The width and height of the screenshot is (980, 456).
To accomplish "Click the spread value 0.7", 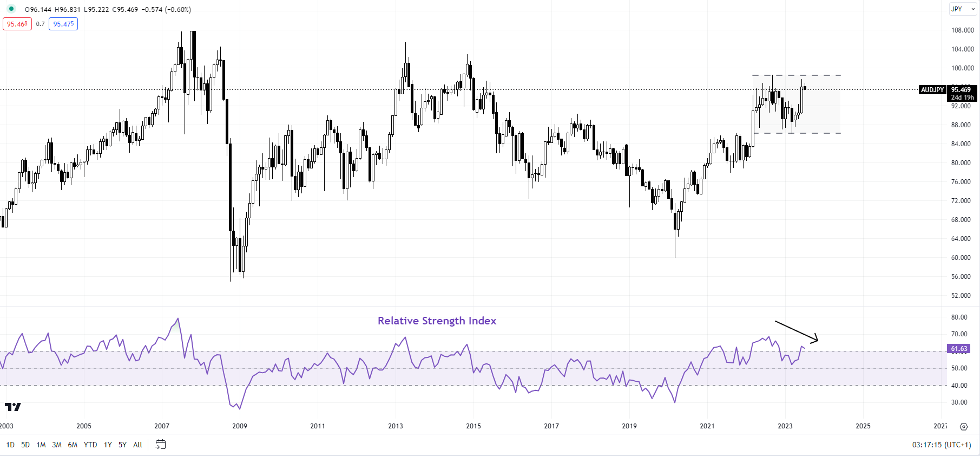I will click(41, 24).
